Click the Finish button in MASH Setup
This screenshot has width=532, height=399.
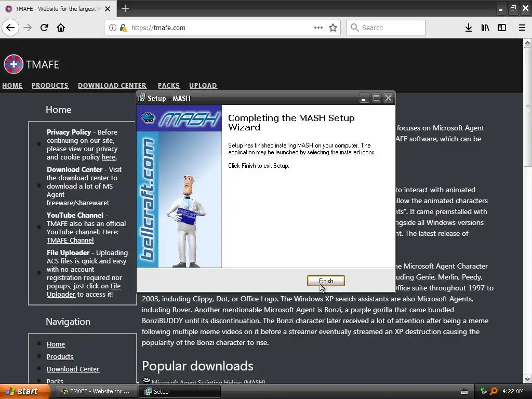tap(326, 281)
